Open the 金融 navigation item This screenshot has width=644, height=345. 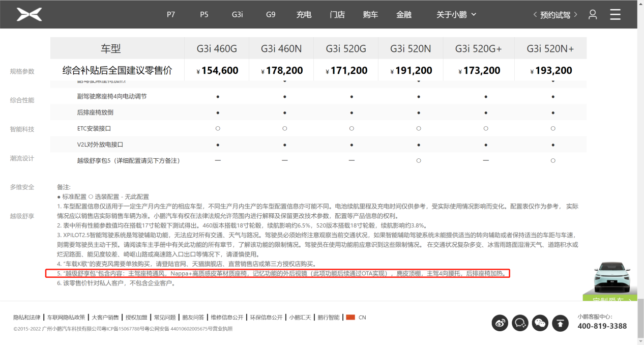404,14
